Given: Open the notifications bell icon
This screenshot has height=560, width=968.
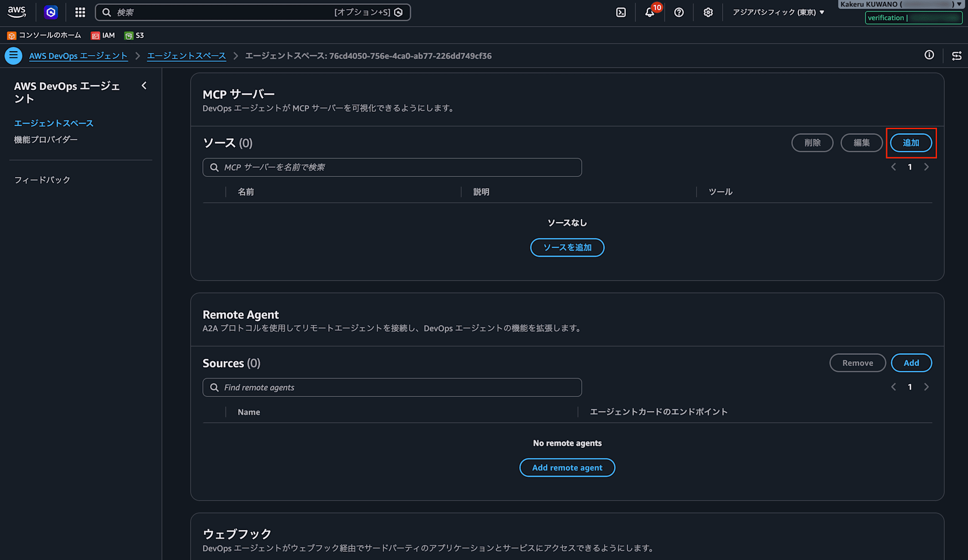Looking at the screenshot, I should pyautogui.click(x=650, y=12).
